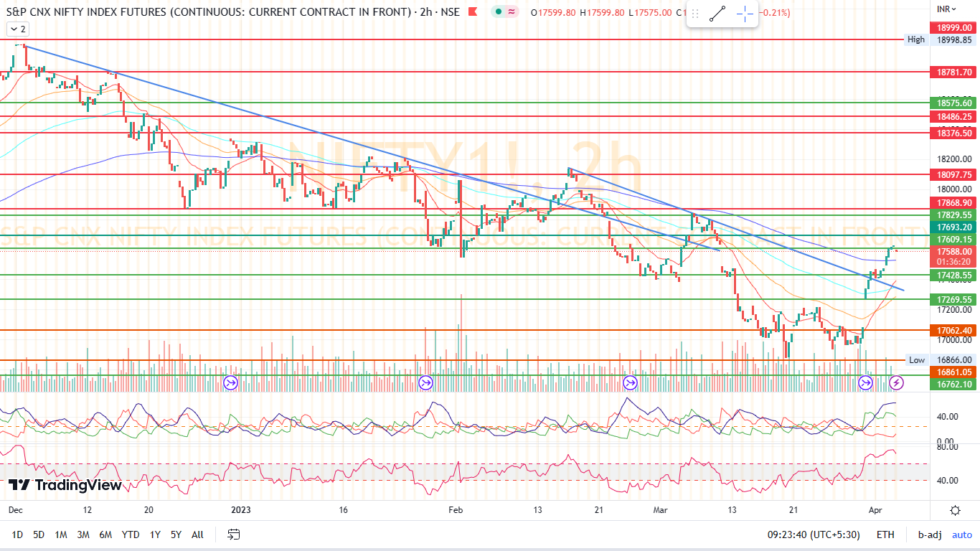This screenshot has height=551, width=980.
Task: Click the lightning event marker near Apr
Action: (x=897, y=382)
